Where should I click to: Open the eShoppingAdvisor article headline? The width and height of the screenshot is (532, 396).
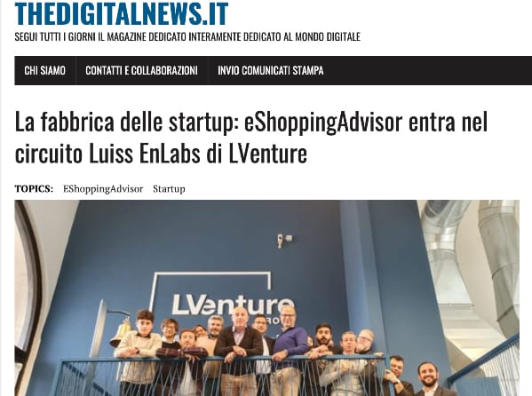[251, 138]
